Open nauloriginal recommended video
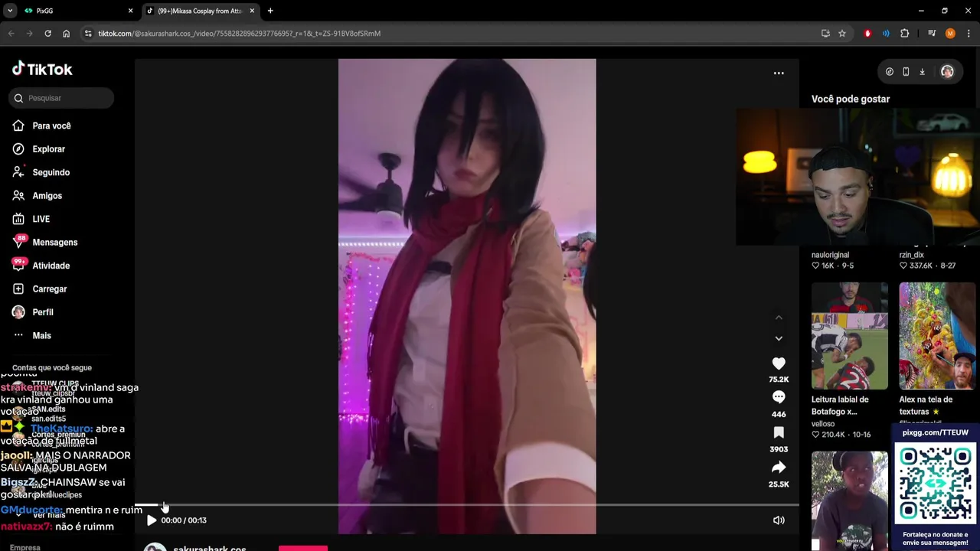The image size is (980, 551). pos(830,255)
